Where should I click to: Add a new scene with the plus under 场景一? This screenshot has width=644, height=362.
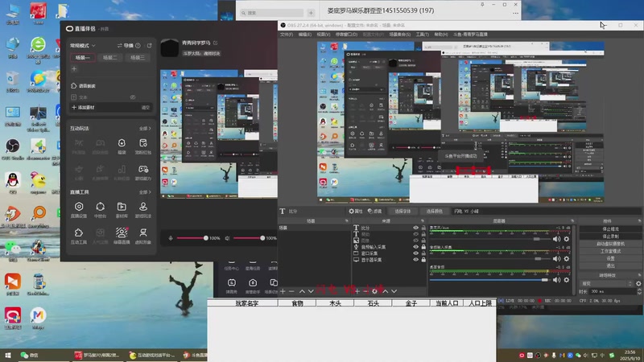pos(74,69)
